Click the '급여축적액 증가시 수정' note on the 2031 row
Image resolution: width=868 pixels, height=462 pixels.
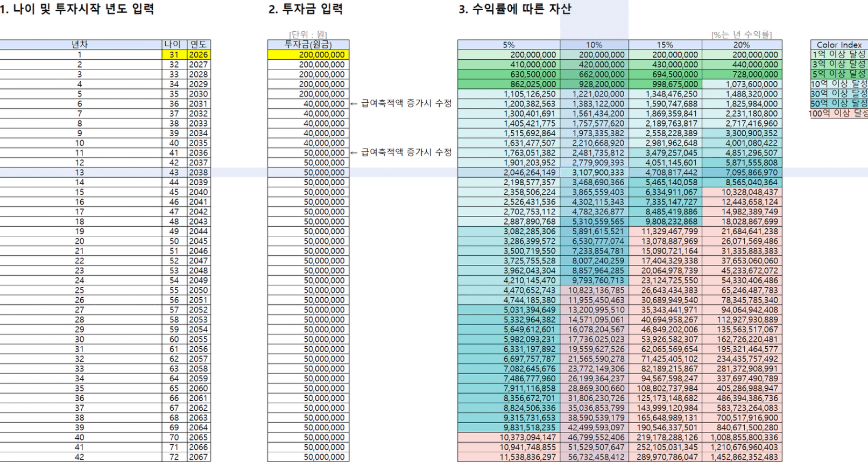(401, 103)
